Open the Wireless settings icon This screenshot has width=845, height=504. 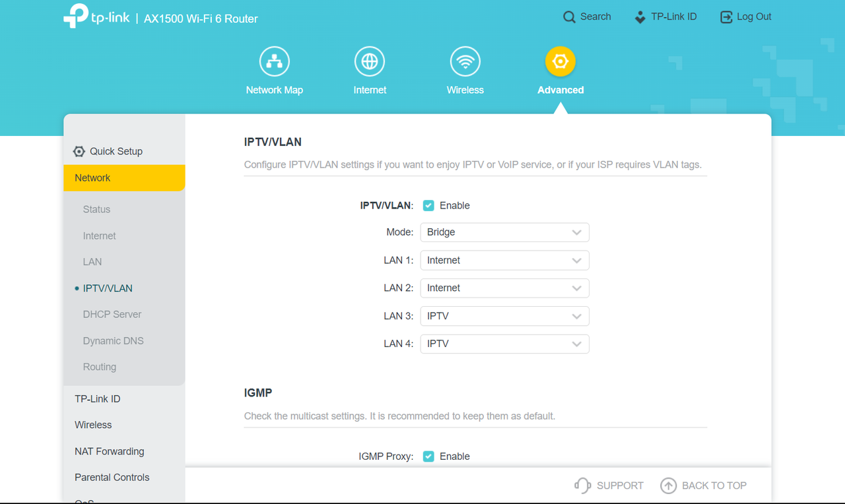465,61
